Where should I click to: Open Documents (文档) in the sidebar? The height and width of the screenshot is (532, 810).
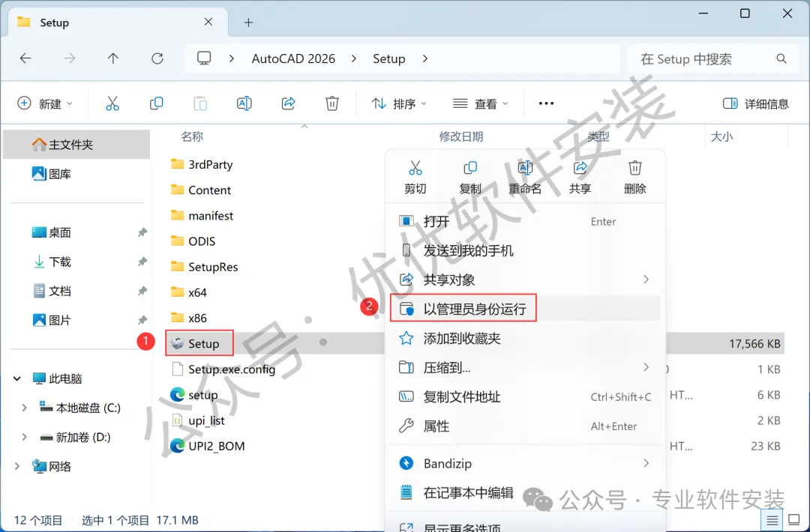pyautogui.click(x=52, y=291)
